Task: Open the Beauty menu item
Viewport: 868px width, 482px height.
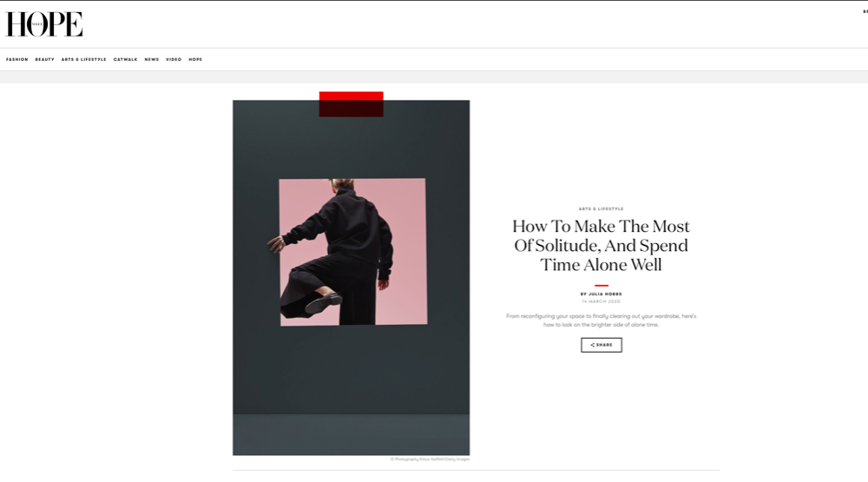Action: pos(45,59)
